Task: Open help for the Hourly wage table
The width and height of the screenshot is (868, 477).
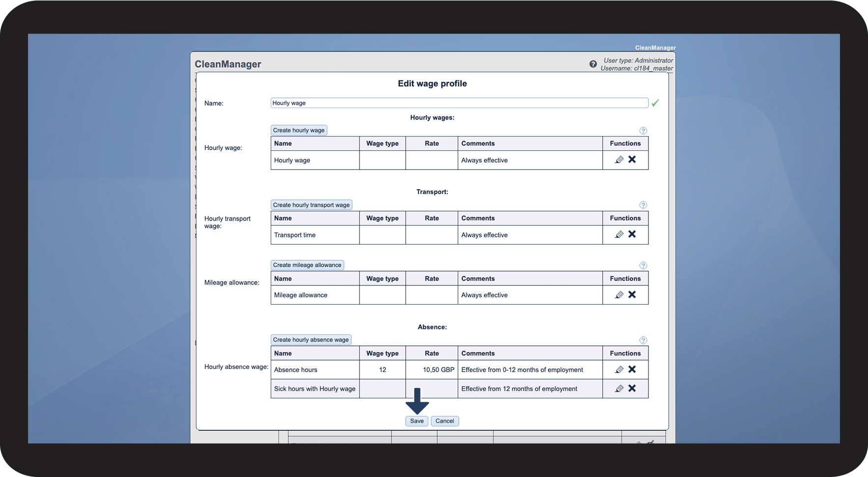Action: click(643, 131)
